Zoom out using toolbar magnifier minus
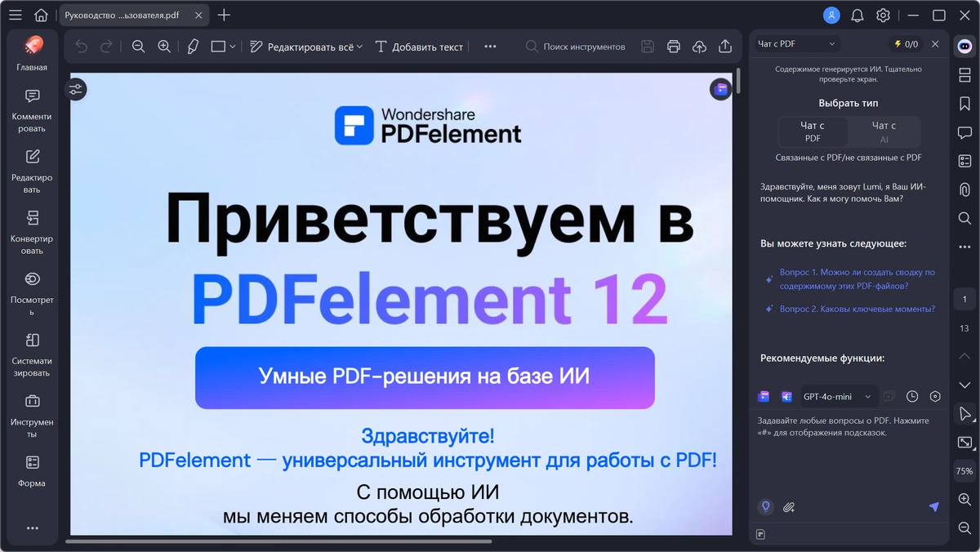 [138, 47]
